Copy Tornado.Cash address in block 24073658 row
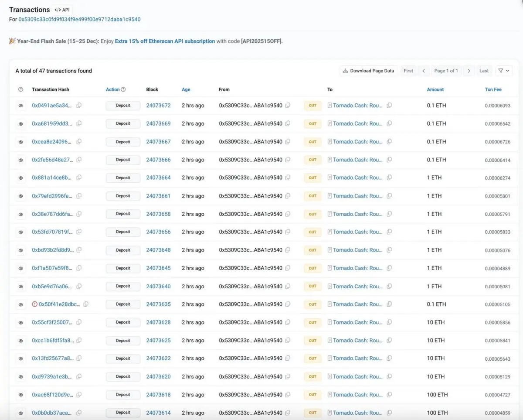Screen dimensions: 523x420 tap(389, 214)
